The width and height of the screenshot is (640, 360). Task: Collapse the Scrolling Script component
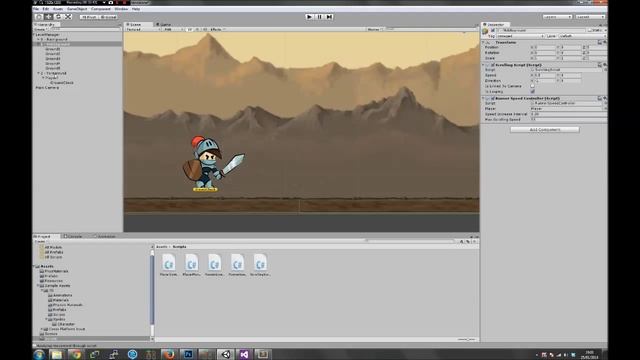[x=484, y=65]
